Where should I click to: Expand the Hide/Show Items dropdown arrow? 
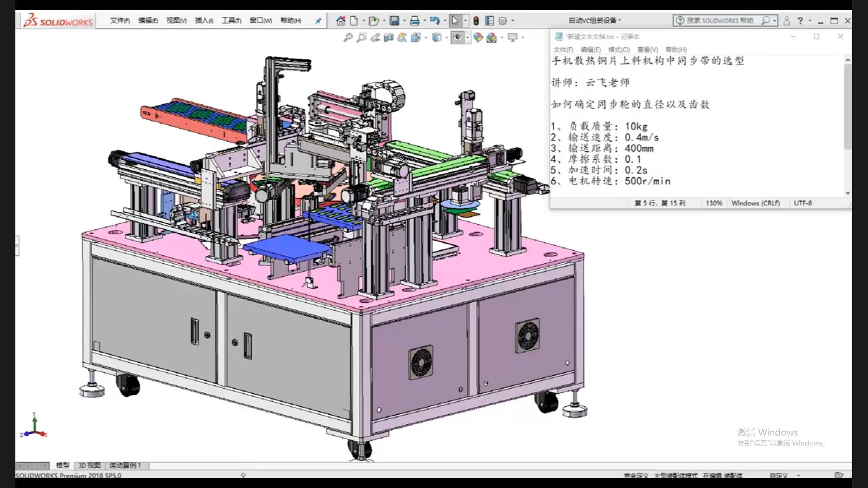coord(467,38)
